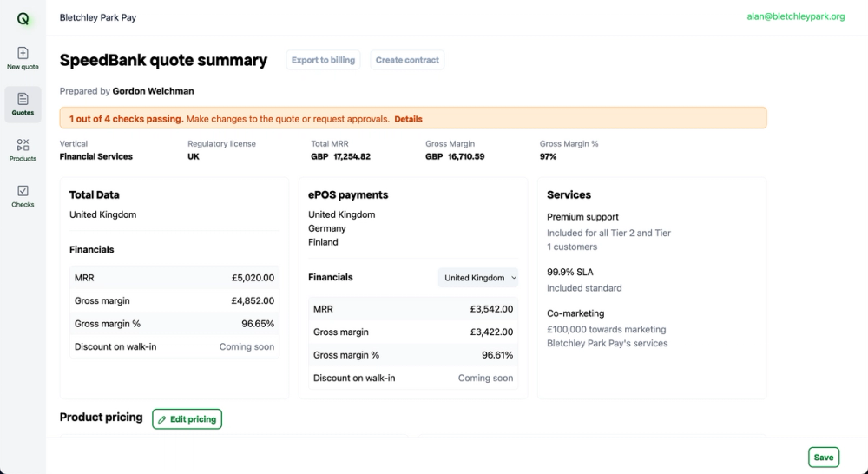
Task: Click the '1 out of 4 checks passing' warning
Action: (126, 119)
